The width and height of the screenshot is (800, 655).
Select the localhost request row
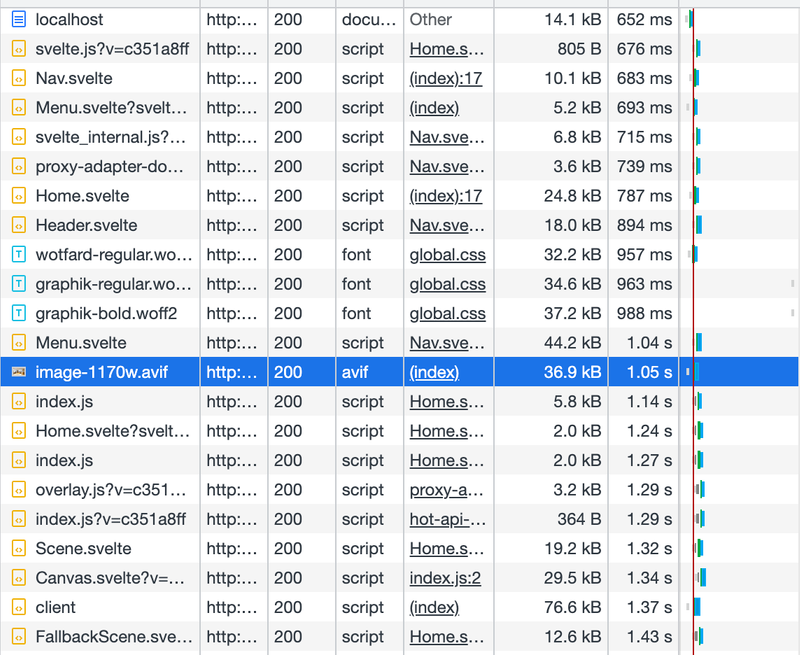tap(400, 20)
